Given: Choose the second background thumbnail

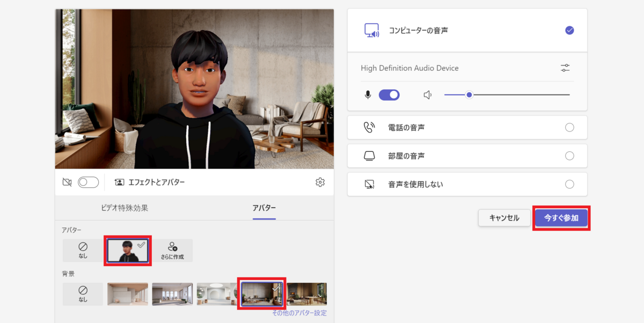Looking at the screenshot, I should click(x=172, y=294).
